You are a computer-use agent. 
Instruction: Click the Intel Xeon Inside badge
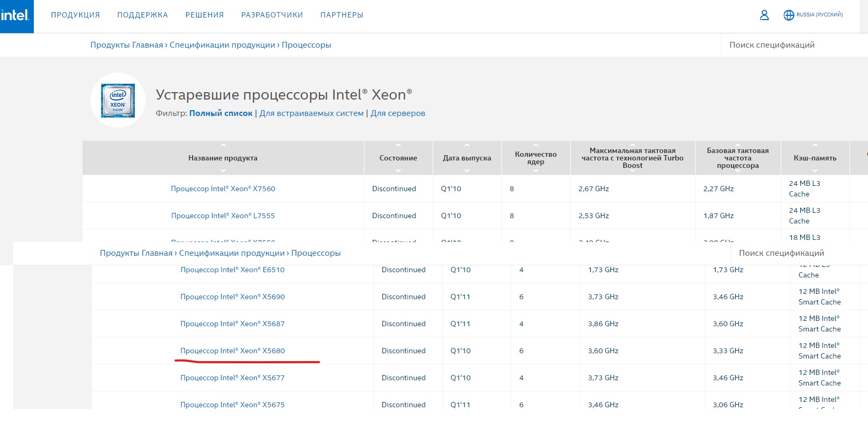[x=118, y=100]
